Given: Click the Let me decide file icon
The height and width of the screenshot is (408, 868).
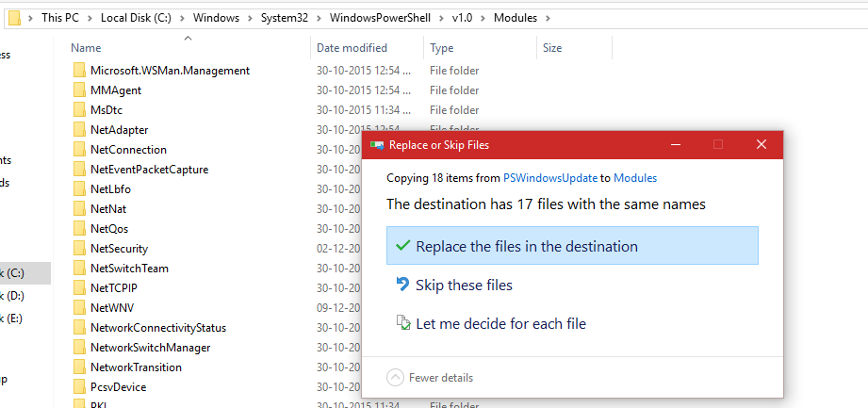Looking at the screenshot, I should [x=403, y=324].
